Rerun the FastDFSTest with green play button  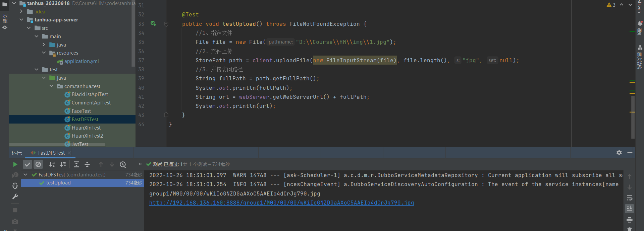15,164
